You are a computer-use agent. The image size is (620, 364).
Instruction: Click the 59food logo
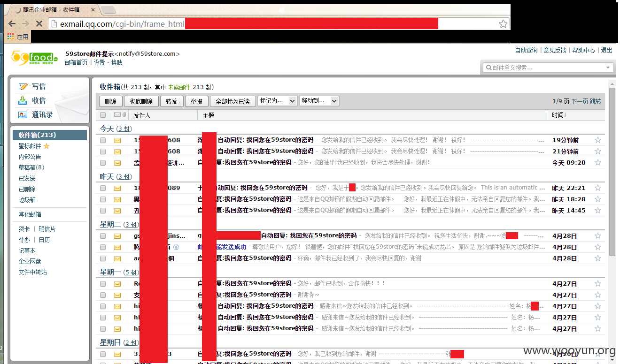click(x=34, y=57)
